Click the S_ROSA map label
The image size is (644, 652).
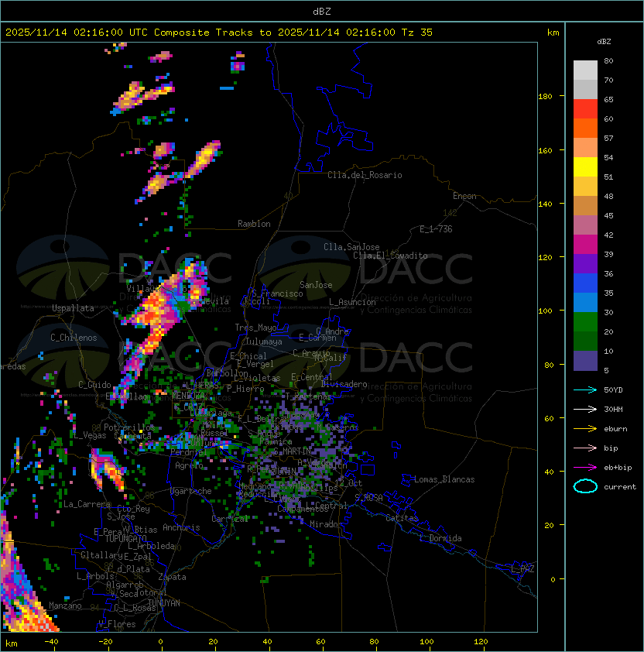pos(368,498)
